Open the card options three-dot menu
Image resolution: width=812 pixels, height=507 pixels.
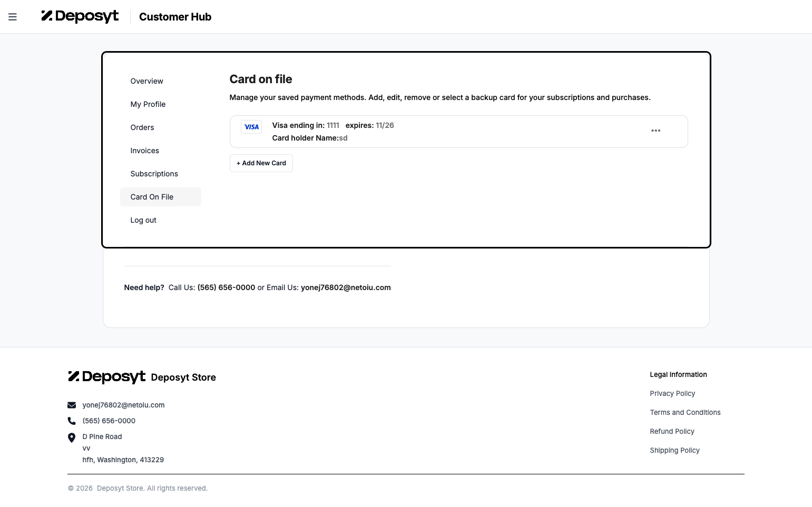point(656,131)
